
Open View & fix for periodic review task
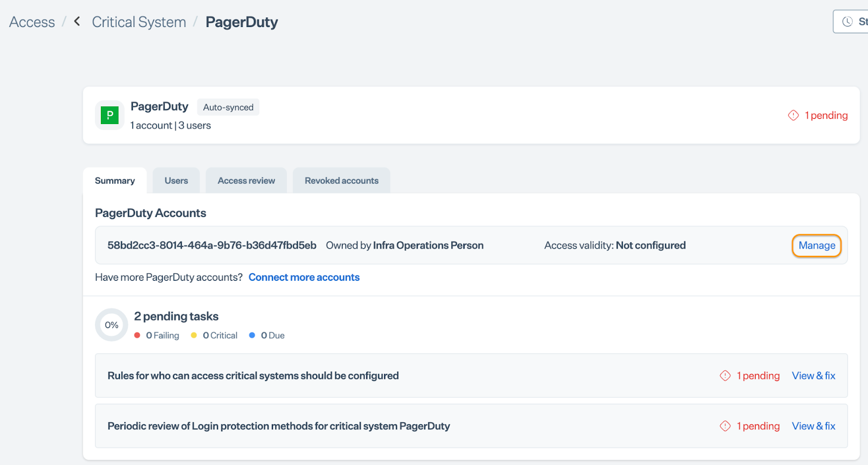[x=813, y=426]
